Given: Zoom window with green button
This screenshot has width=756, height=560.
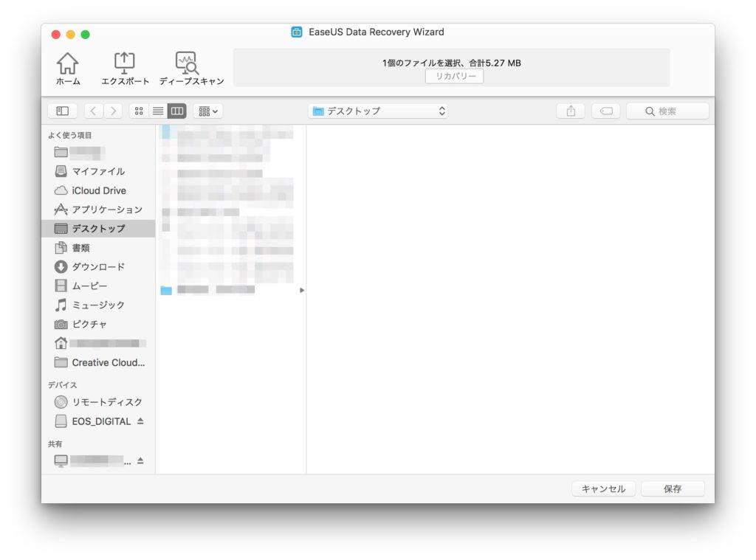Looking at the screenshot, I should (86, 35).
